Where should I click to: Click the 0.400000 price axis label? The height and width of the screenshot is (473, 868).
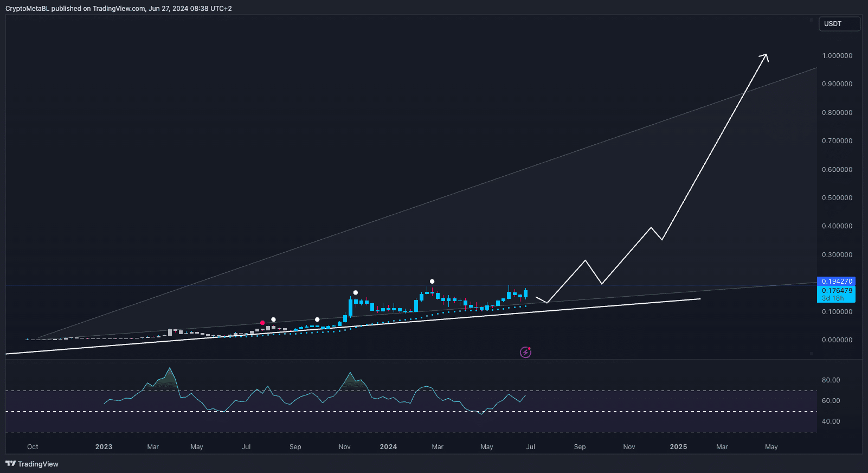[x=837, y=226]
